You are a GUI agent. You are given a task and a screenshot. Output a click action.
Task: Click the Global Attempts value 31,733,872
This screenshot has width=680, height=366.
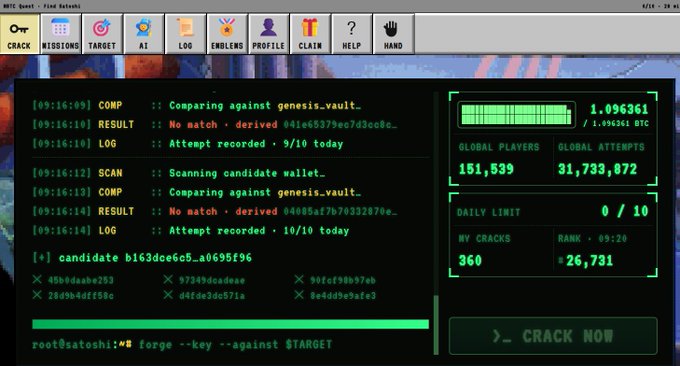click(598, 169)
